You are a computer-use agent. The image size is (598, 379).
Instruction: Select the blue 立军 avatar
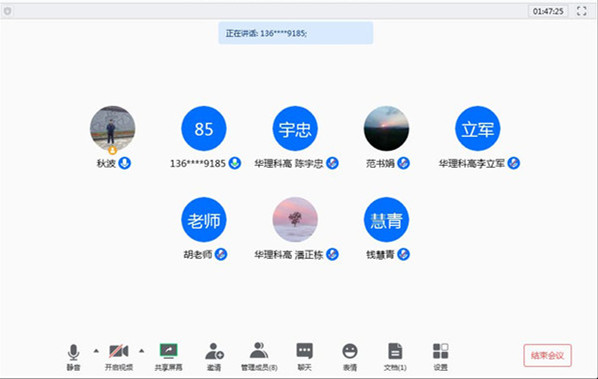click(x=477, y=128)
